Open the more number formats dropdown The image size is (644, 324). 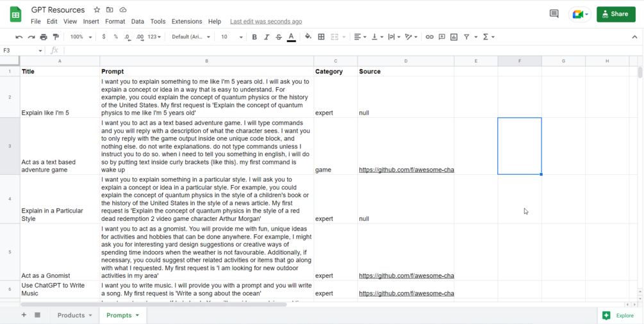coord(154,37)
